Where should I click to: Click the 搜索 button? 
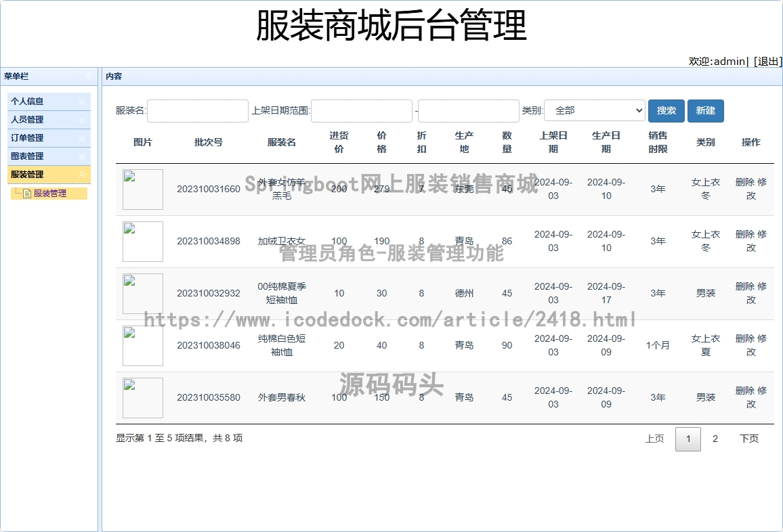pos(666,111)
